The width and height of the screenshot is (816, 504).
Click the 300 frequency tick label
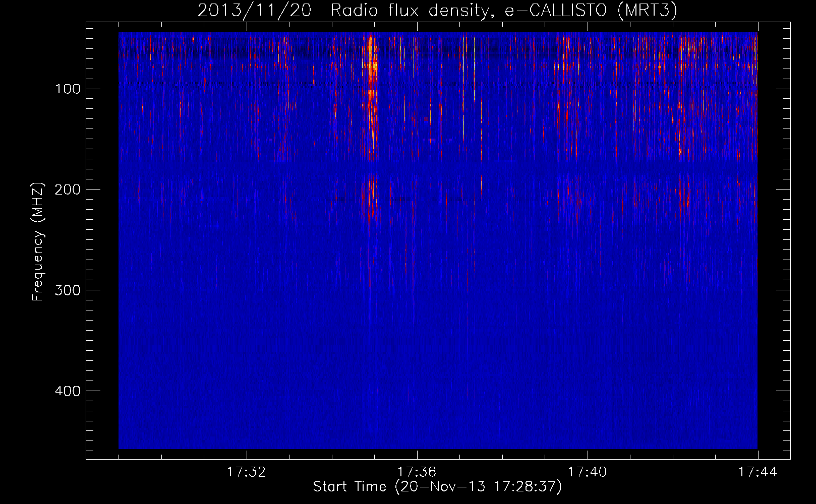point(68,290)
